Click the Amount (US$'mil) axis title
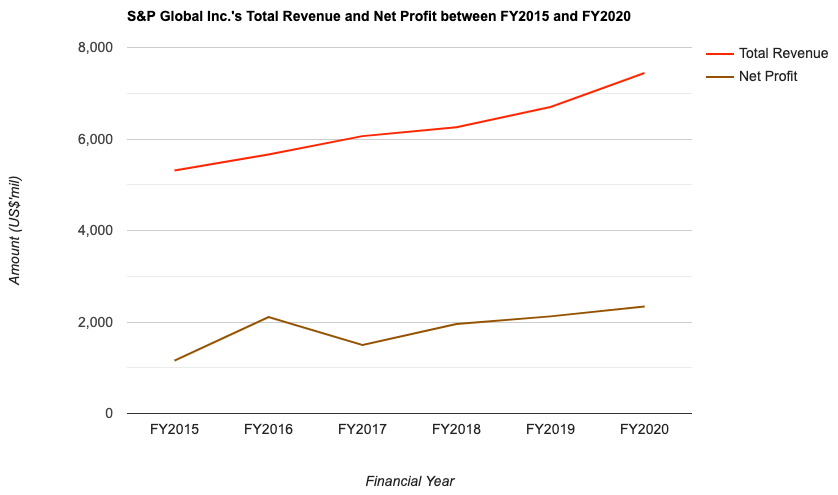Screen dimensions: 838x495 (x=14, y=230)
